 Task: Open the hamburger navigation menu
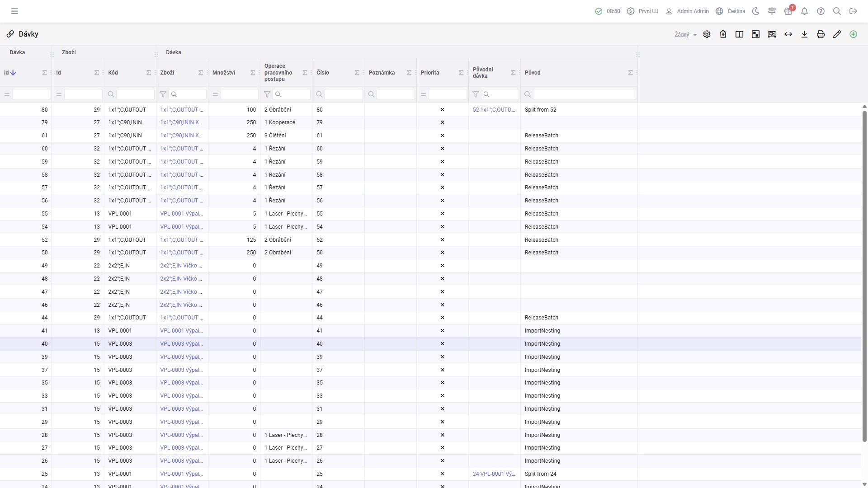pyautogui.click(x=14, y=11)
